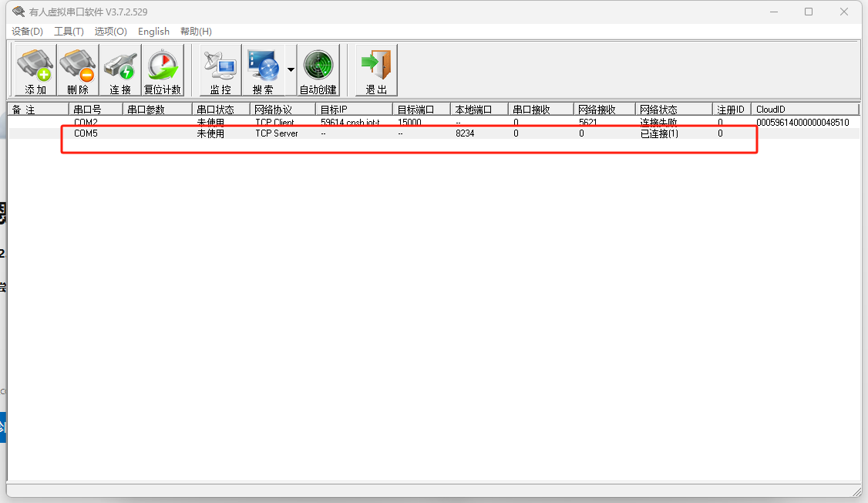This screenshot has width=868, height=503.
Task: Click the 退出 (Exit) toolbar icon
Action: (376, 70)
